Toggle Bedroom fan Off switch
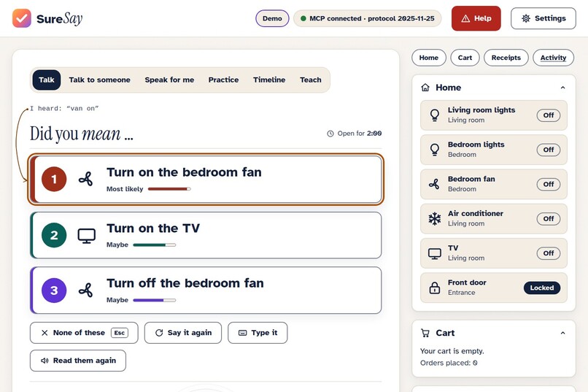This screenshot has height=392, width=588. pos(549,184)
